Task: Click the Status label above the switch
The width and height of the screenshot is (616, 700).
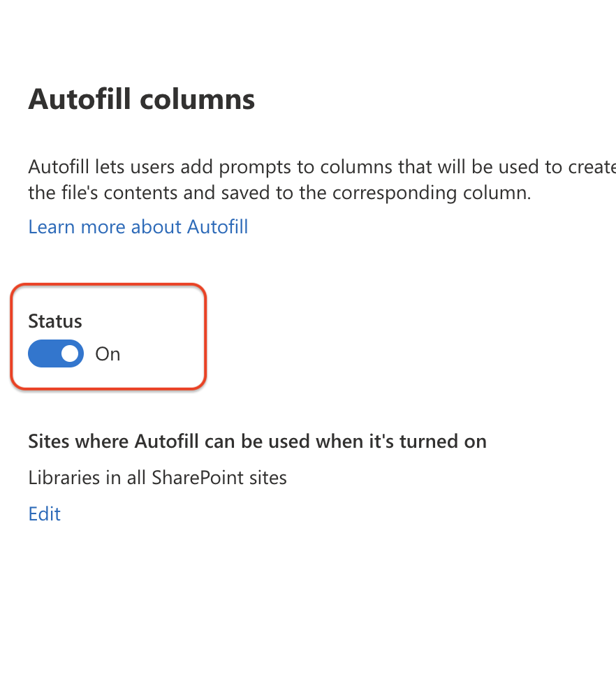Action: pyautogui.click(x=55, y=321)
